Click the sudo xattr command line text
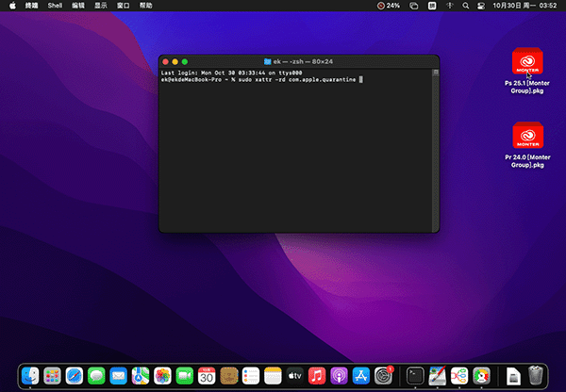Screen dimensions: 566x392 tap(297, 80)
